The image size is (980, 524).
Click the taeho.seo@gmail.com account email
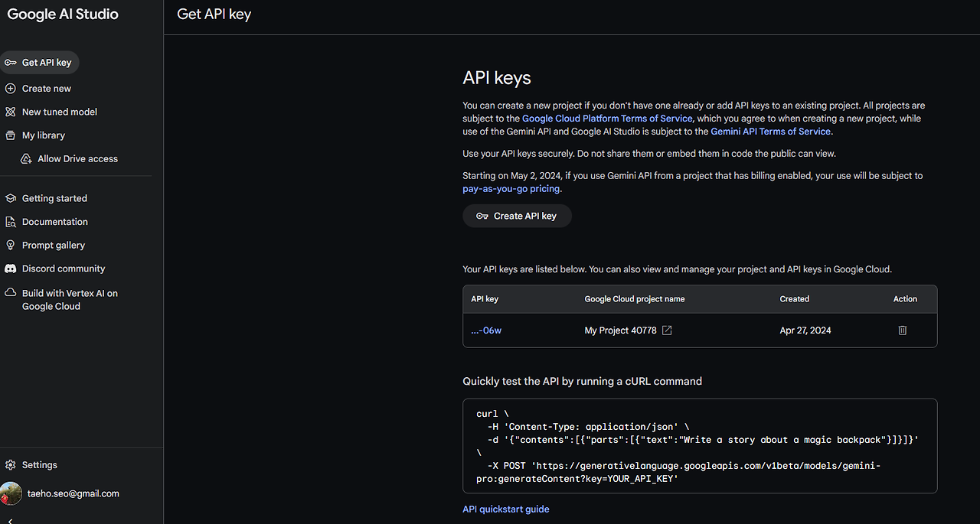coord(73,493)
